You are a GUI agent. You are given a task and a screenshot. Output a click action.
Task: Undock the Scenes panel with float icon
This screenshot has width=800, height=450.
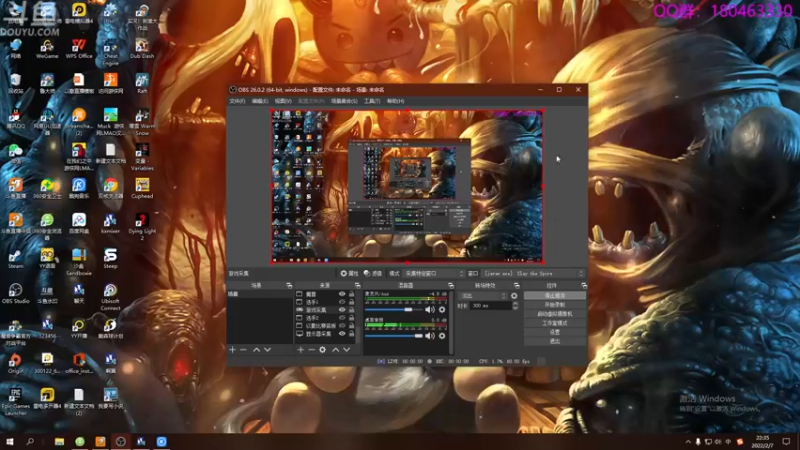pyautogui.click(x=289, y=286)
